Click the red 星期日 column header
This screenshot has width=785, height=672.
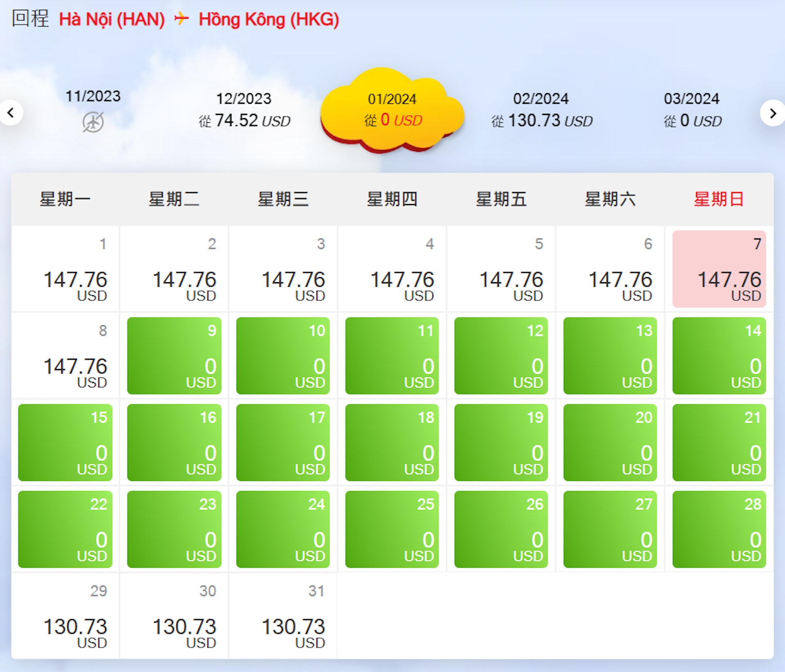coord(719,199)
